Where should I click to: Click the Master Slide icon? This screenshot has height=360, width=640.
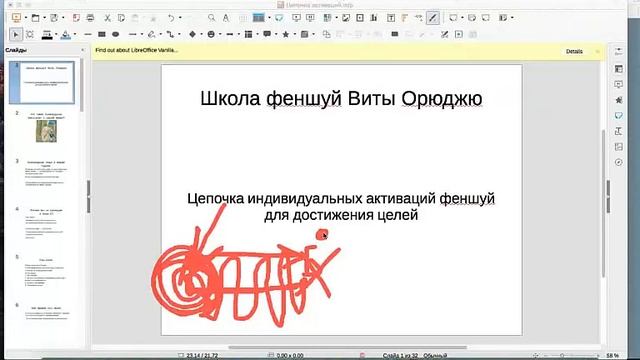click(279, 18)
